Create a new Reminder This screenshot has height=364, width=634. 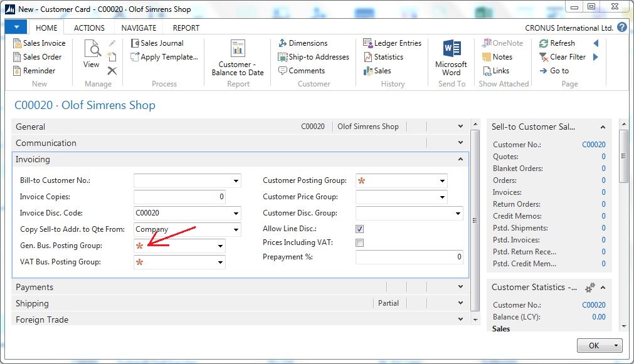click(34, 70)
